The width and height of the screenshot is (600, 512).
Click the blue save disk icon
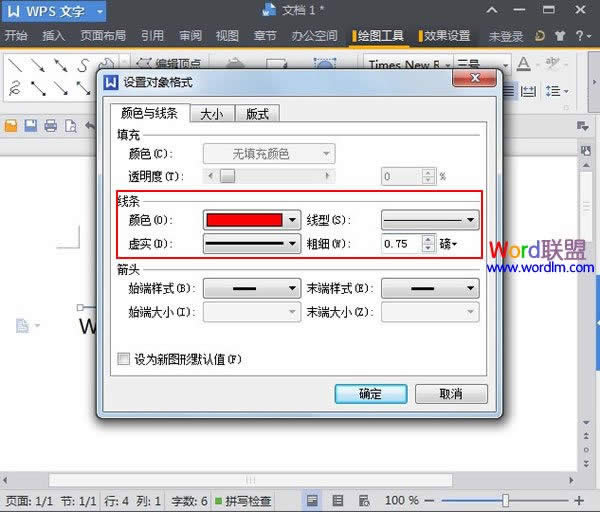pyautogui.click(x=31, y=126)
